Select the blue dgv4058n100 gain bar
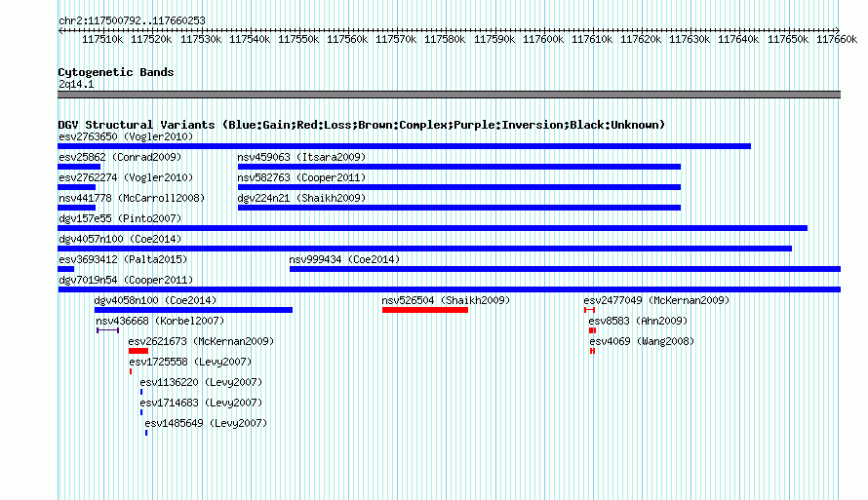 tap(193, 310)
